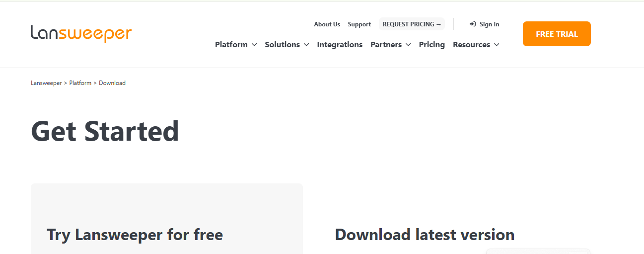Click the Try Lansweeper for free heading
The width and height of the screenshot is (644, 254).
point(135,235)
